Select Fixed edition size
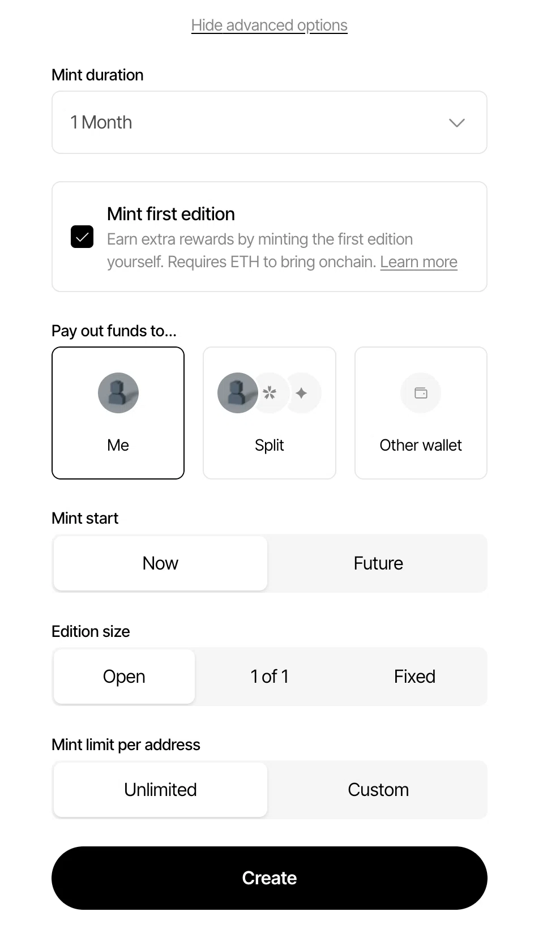This screenshot has width=560, height=933. click(x=414, y=677)
